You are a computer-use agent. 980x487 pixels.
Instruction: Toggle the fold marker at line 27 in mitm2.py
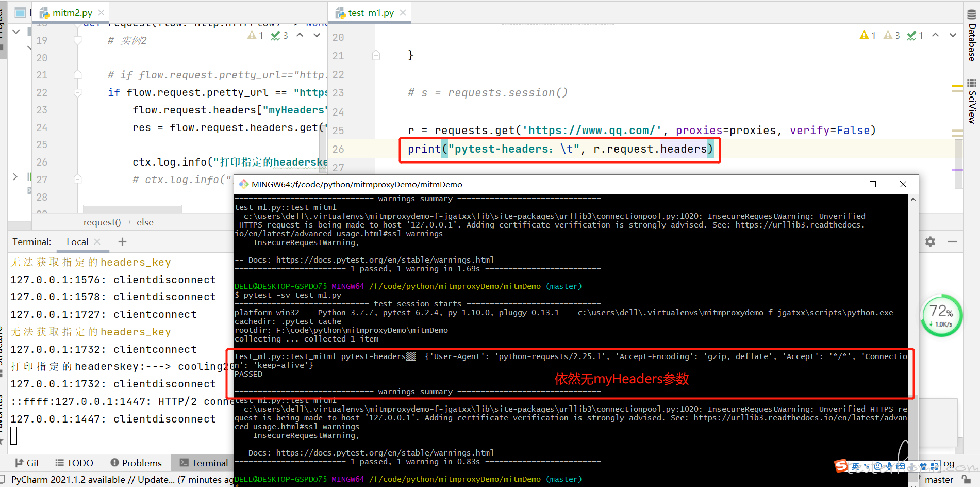77,180
